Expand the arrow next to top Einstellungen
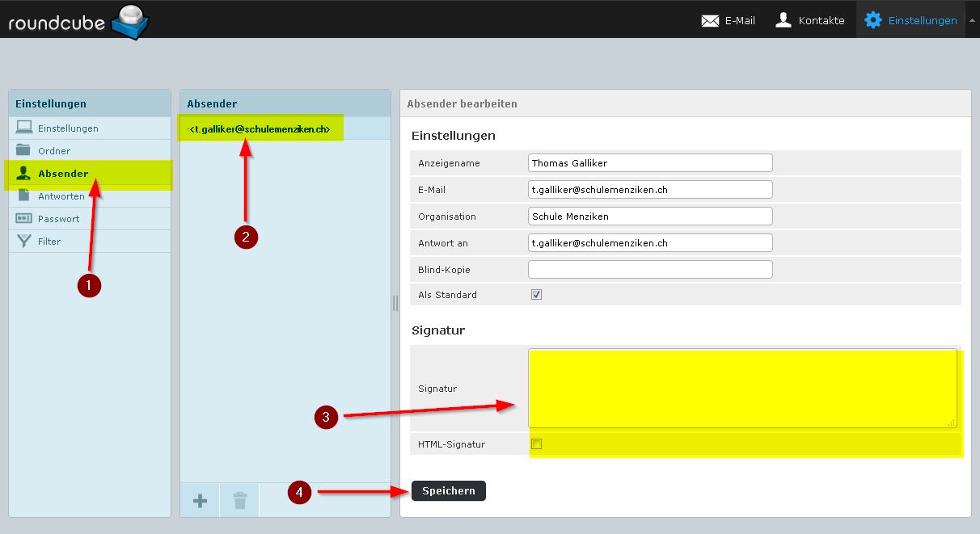The height and width of the screenshot is (534, 980). pos(972,20)
